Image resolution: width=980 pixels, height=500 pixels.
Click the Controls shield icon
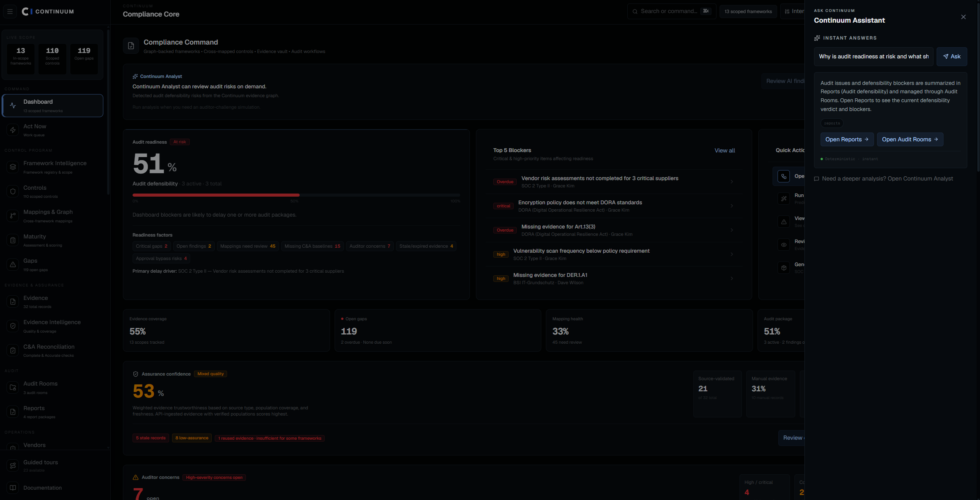tap(13, 192)
